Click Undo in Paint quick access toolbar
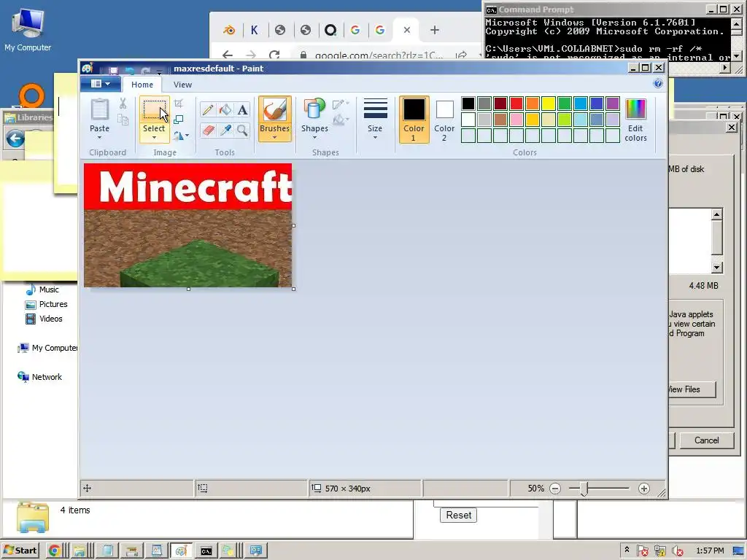The height and width of the screenshot is (560, 747). click(x=130, y=71)
